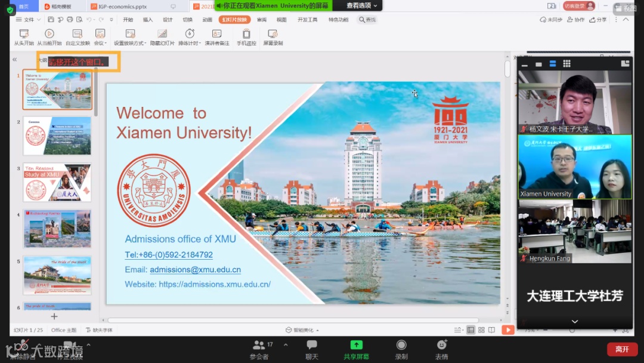This screenshot has height=363, width=644.
Task: Select Zoom gallery grid view icon
Action: click(567, 63)
